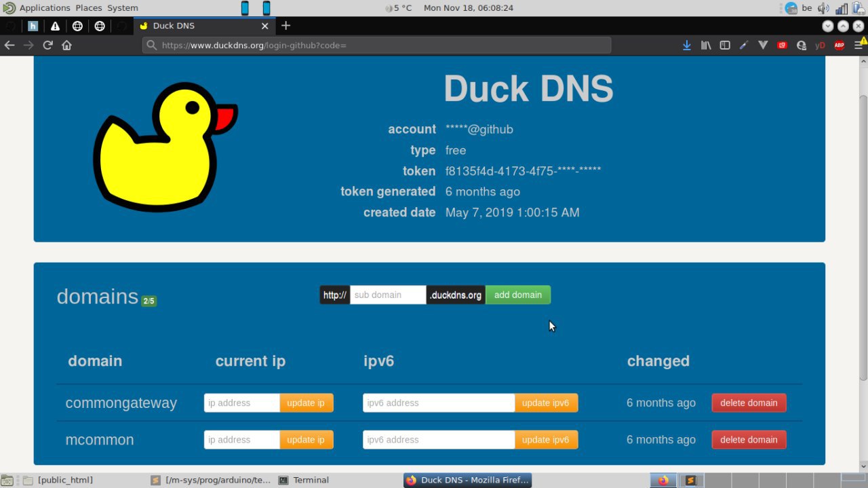Delete the mcommon domain
This screenshot has width=868, height=488.
(x=749, y=440)
